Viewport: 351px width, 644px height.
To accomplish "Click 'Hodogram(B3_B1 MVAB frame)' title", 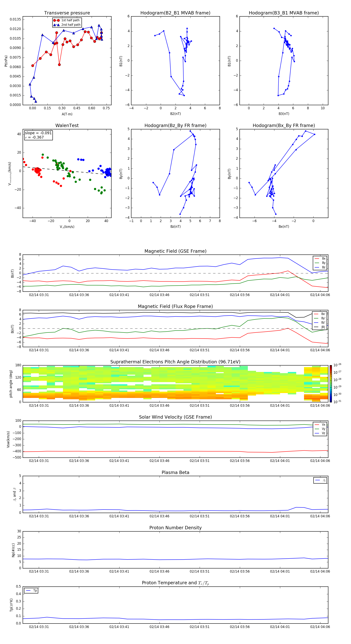I will pos(284,13).
